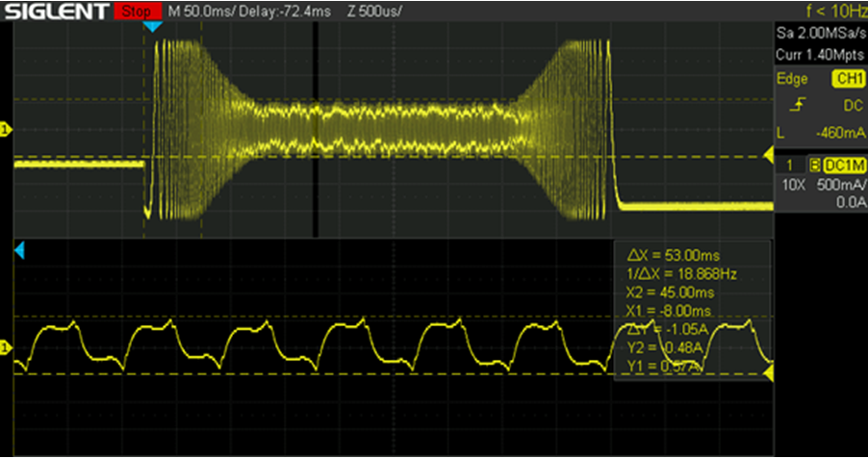Click the SIGLENT logo

[55, 12]
